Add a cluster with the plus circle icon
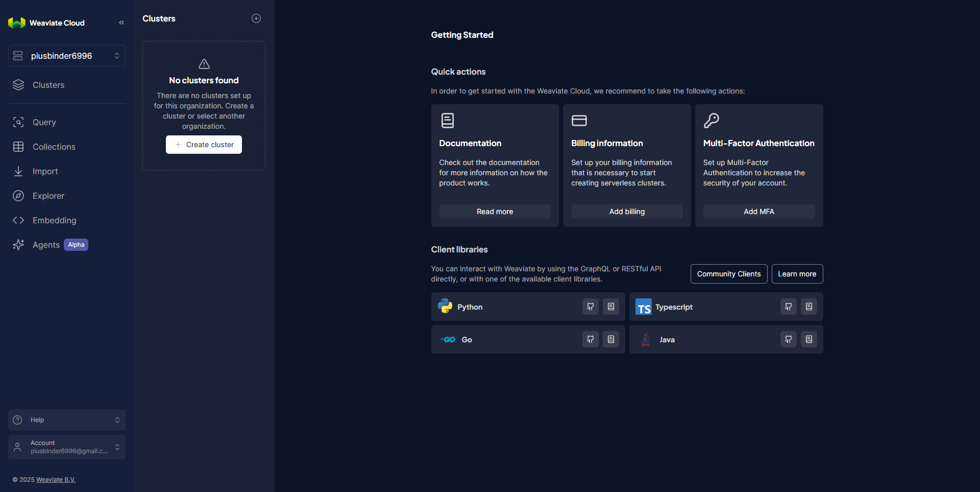Screen dimensions: 980x492 click(256, 18)
